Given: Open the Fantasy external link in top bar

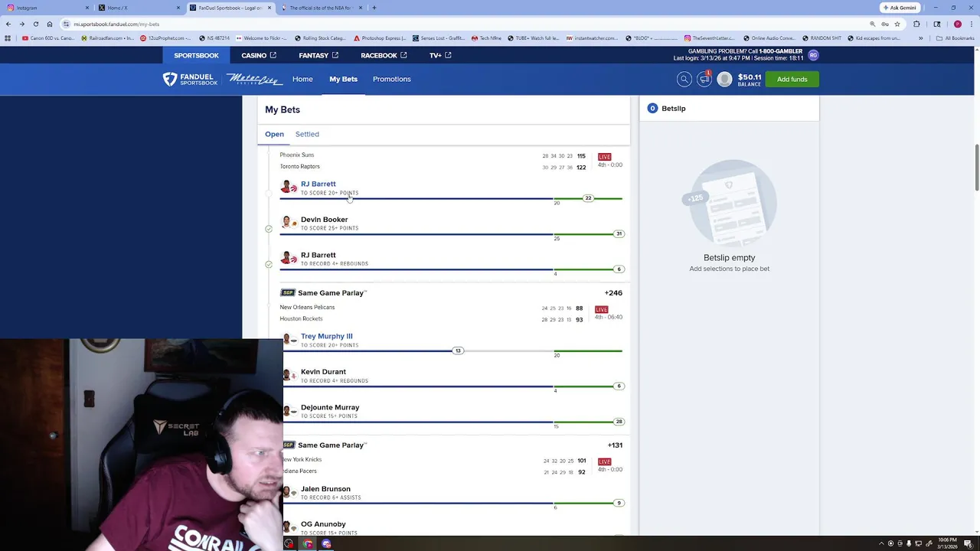Looking at the screenshot, I should 318,55.
